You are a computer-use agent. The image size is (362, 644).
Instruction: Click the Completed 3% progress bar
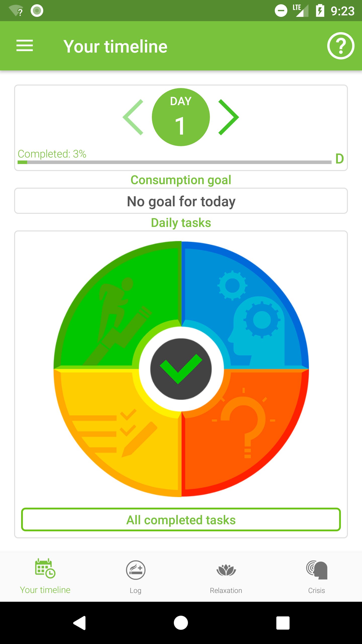pos(174,162)
